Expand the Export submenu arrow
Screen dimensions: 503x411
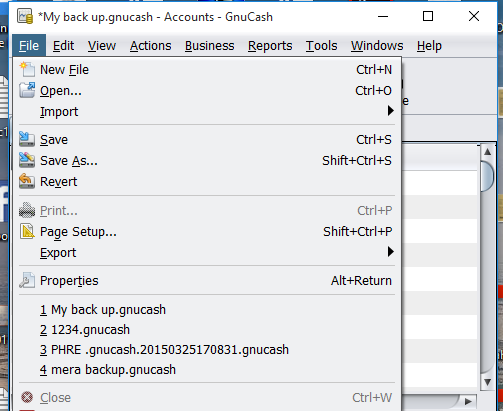pos(390,252)
